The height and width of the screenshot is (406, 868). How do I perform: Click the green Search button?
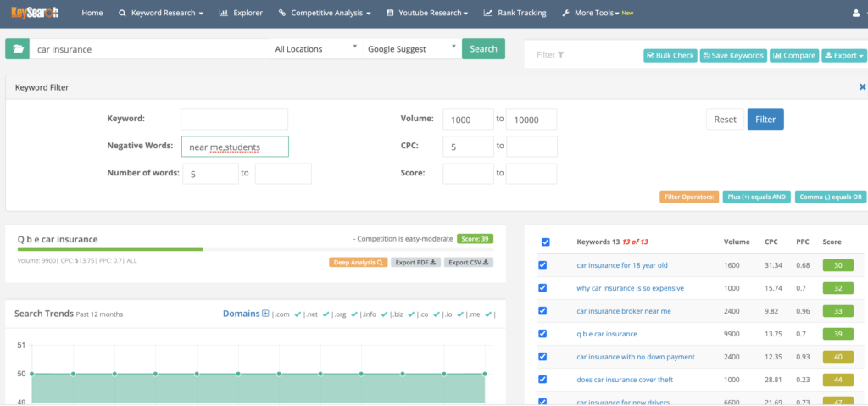click(483, 49)
